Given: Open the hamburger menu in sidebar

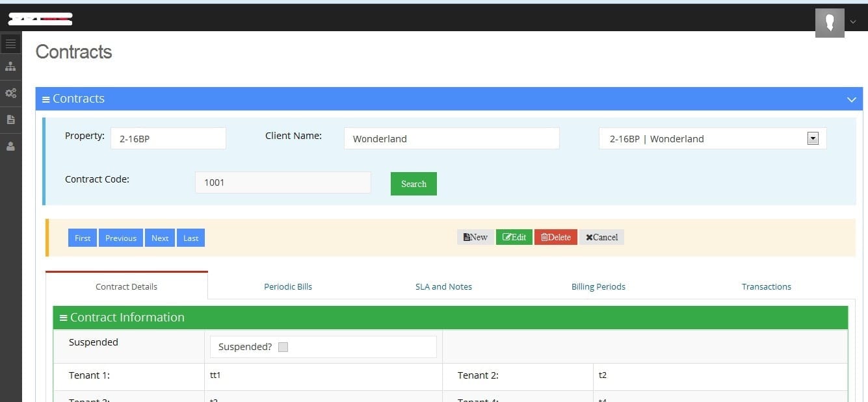Looking at the screenshot, I should tap(10, 44).
